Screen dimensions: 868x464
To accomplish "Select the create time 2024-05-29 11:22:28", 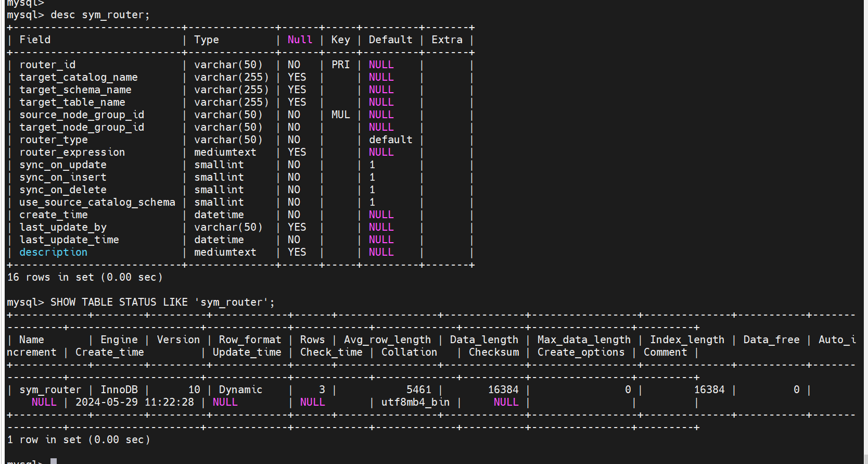I will [x=134, y=403].
